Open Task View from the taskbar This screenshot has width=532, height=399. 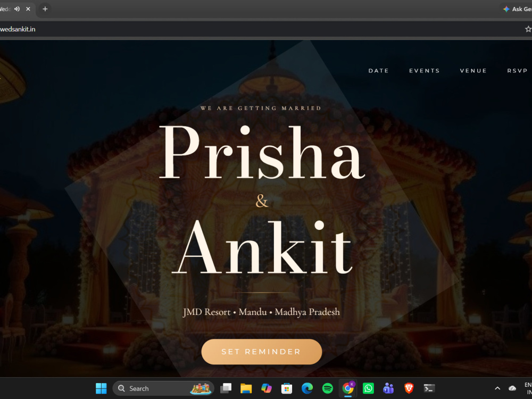pos(226,388)
